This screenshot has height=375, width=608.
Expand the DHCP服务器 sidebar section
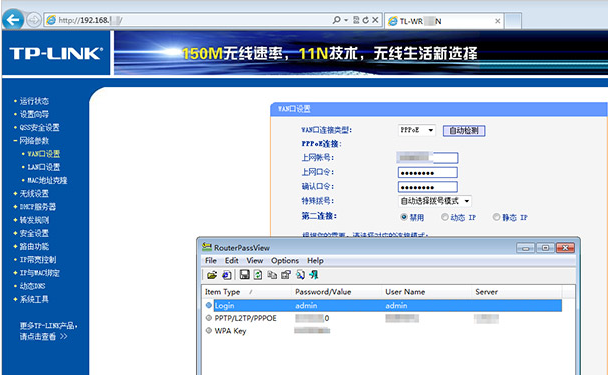click(x=38, y=207)
